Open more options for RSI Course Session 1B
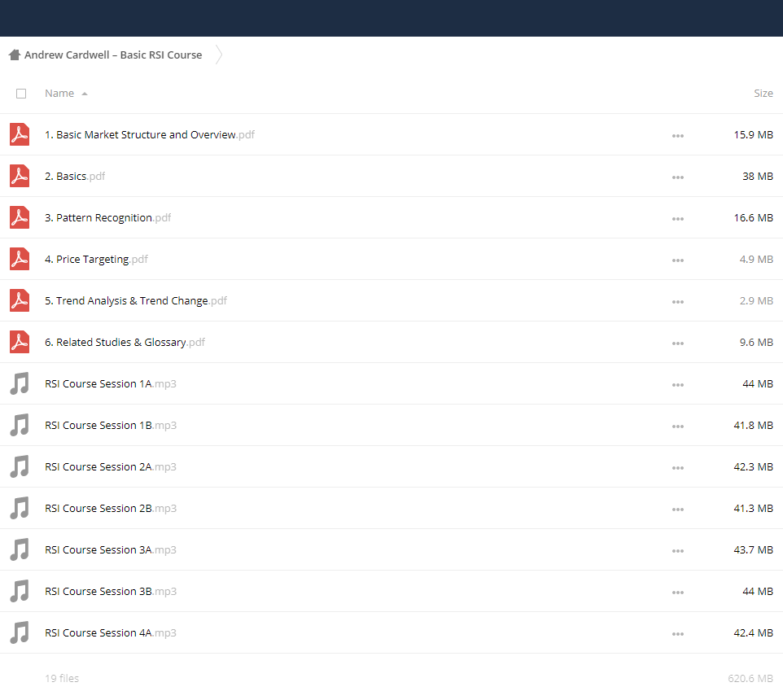This screenshot has height=700, width=783. (x=678, y=426)
